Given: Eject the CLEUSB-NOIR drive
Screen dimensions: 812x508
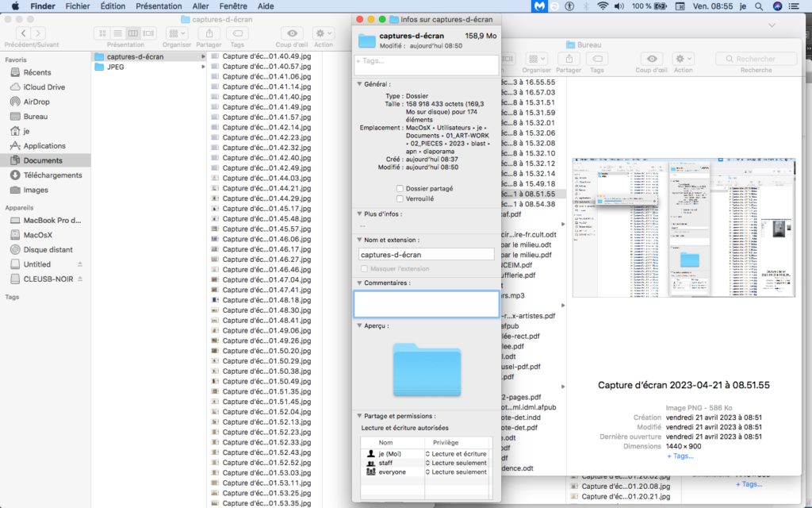Looking at the screenshot, I should click(79, 279).
